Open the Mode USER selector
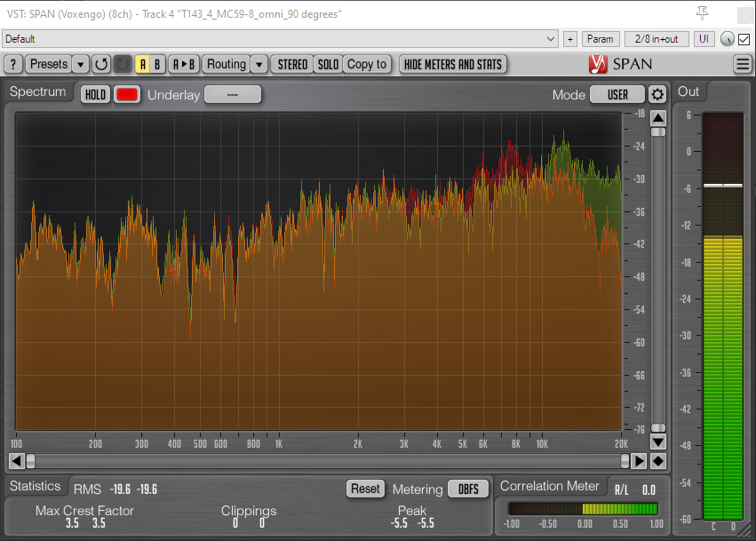The image size is (756, 541). point(617,95)
